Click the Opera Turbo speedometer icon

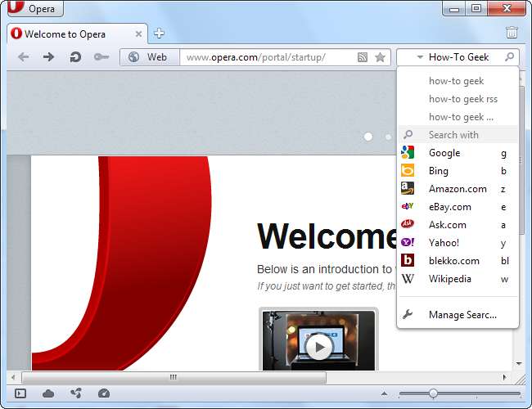tap(103, 393)
